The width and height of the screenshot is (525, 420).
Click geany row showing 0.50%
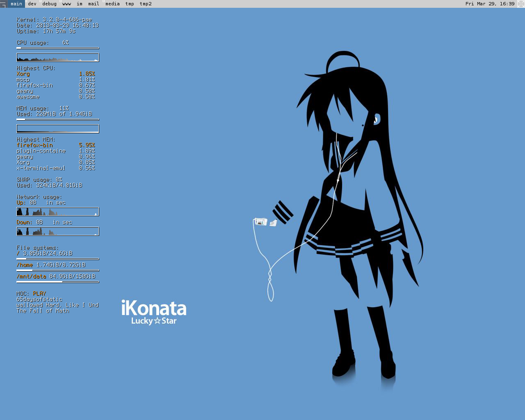[56, 91]
